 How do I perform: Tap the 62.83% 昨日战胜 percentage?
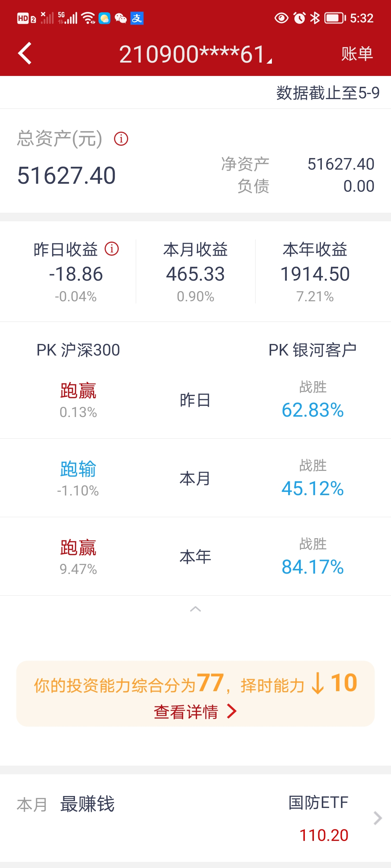[x=312, y=410]
